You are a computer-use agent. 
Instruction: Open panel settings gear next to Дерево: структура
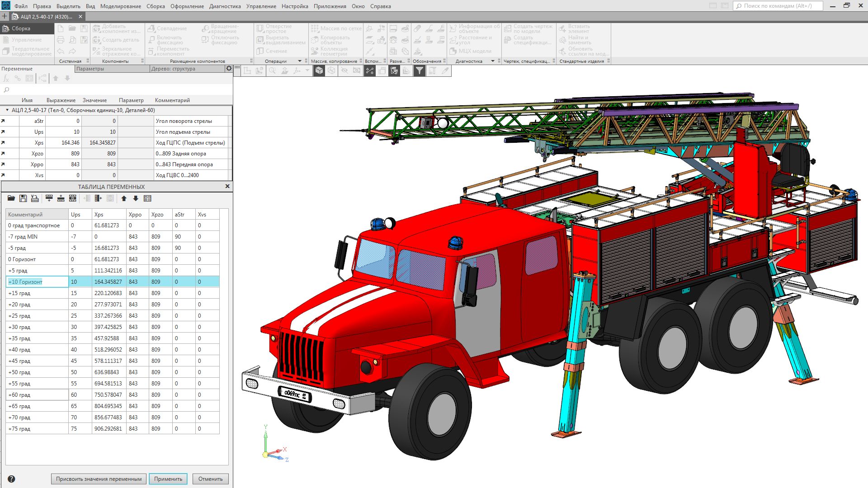point(229,69)
